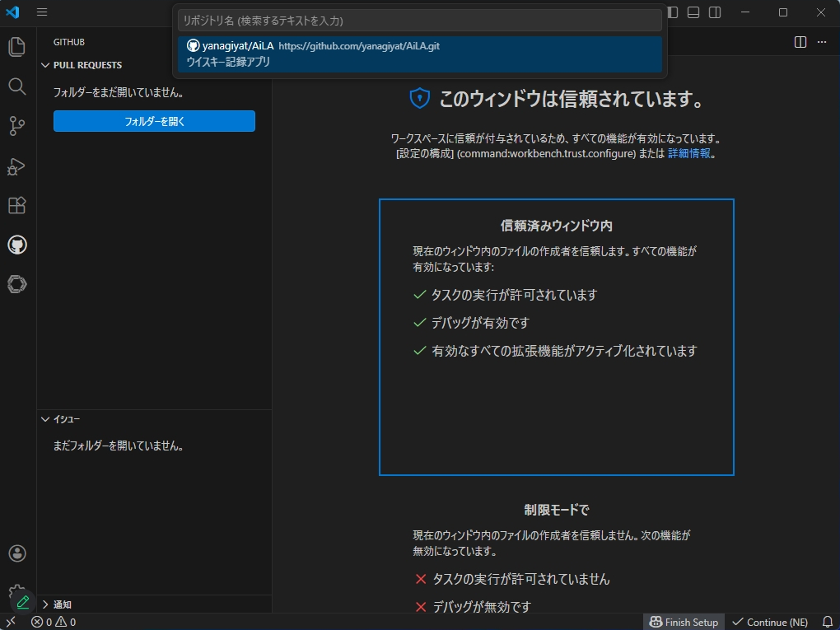Collapse the PULL REQUESTS section
Image resolution: width=840 pixels, height=630 pixels.
(85, 65)
